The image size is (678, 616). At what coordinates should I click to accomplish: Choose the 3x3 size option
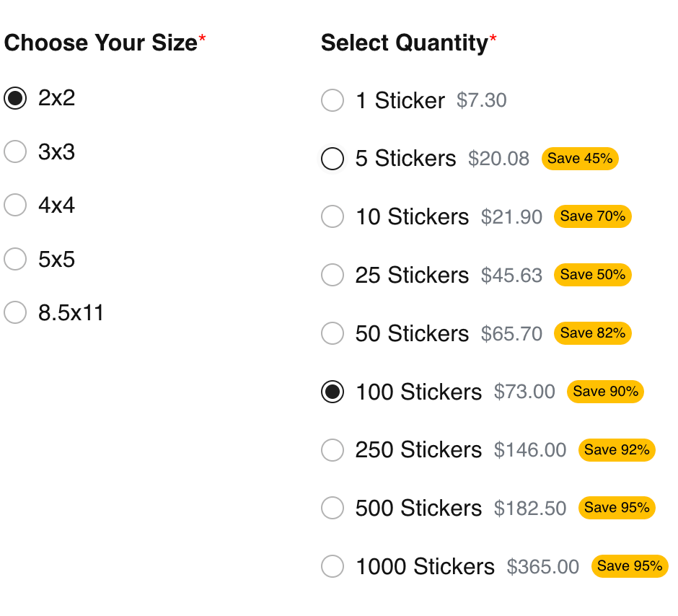click(15, 151)
